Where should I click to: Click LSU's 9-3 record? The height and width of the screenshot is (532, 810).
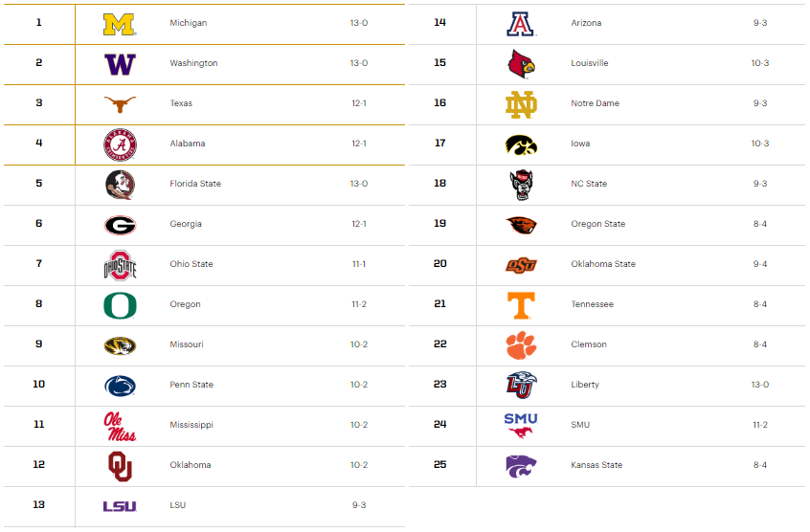tap(359, 505)
